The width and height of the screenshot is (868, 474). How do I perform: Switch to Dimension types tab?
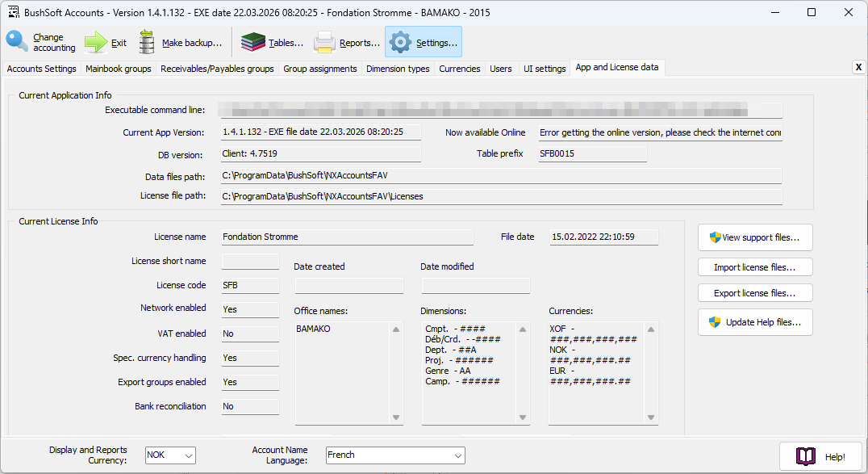398,68
